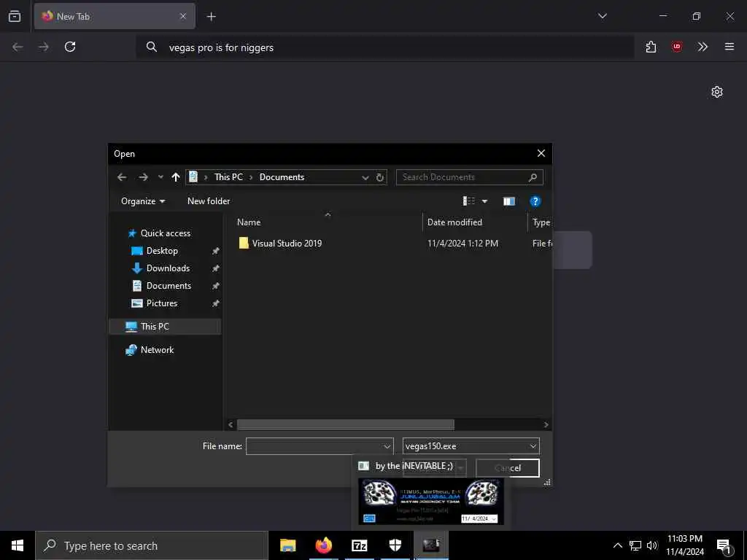Click Documents in the address path

(x=282, y=177)
